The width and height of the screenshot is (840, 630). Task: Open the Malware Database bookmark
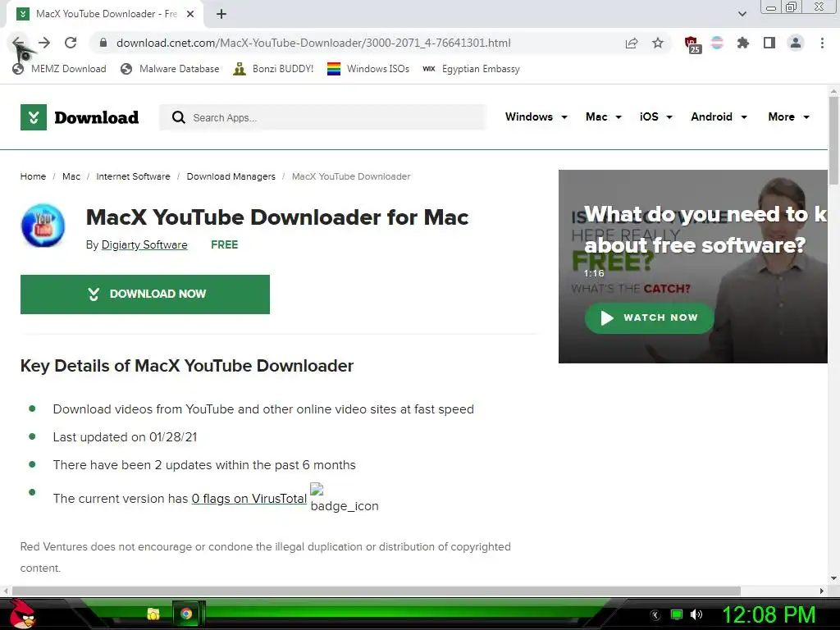tap(171, 69)
